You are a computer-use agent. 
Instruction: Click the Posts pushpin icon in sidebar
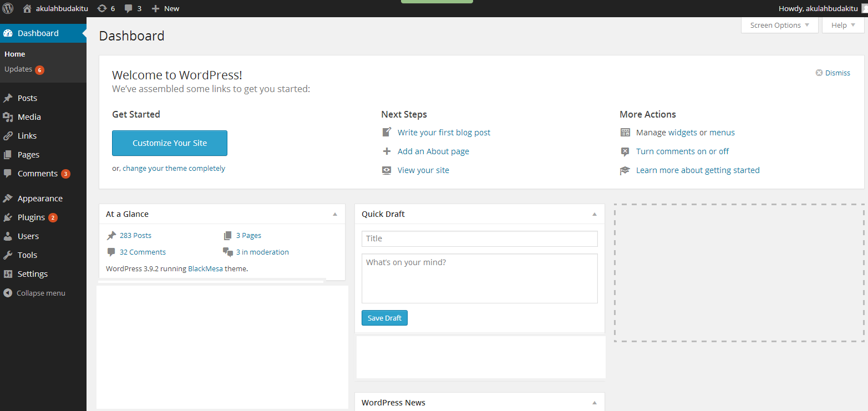click(x=8, y=98)
